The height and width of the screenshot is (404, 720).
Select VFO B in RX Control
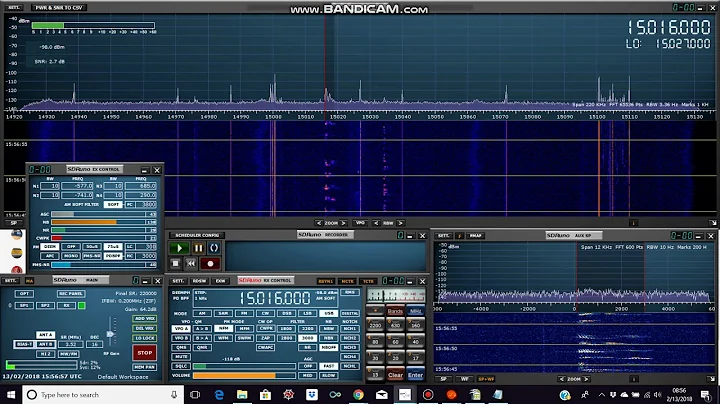pyautogui.click(x=181, y=338)
